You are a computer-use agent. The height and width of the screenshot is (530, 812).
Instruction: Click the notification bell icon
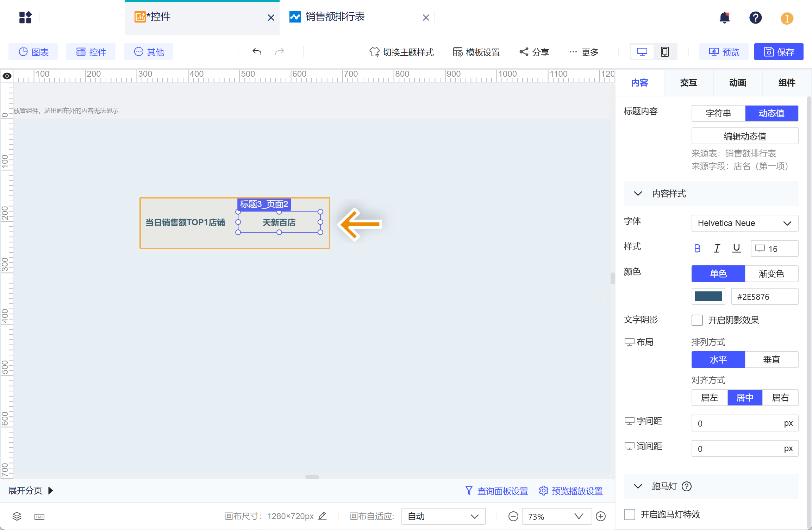click(724, 18)
